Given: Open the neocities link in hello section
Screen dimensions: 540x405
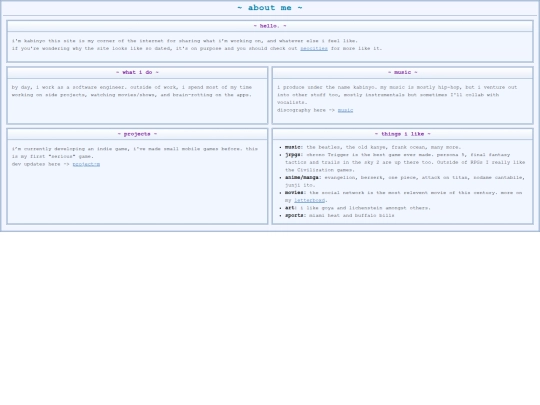Looking at the screenshot, I should [314, 49].
